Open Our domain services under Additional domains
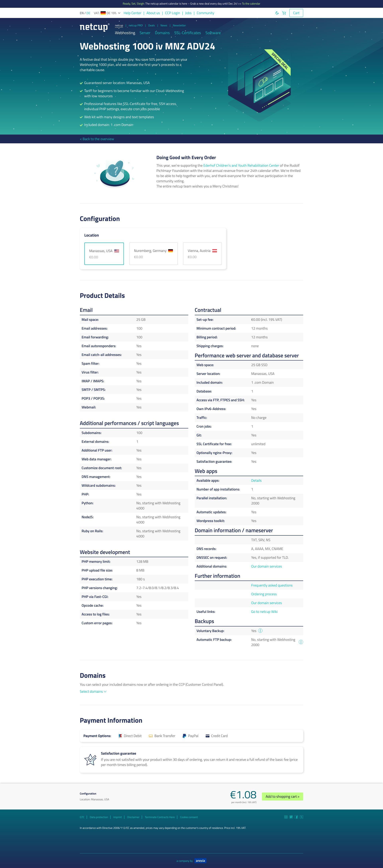This screenshot has height=868, width=383. pyautogui.click(x=266, y=566)
